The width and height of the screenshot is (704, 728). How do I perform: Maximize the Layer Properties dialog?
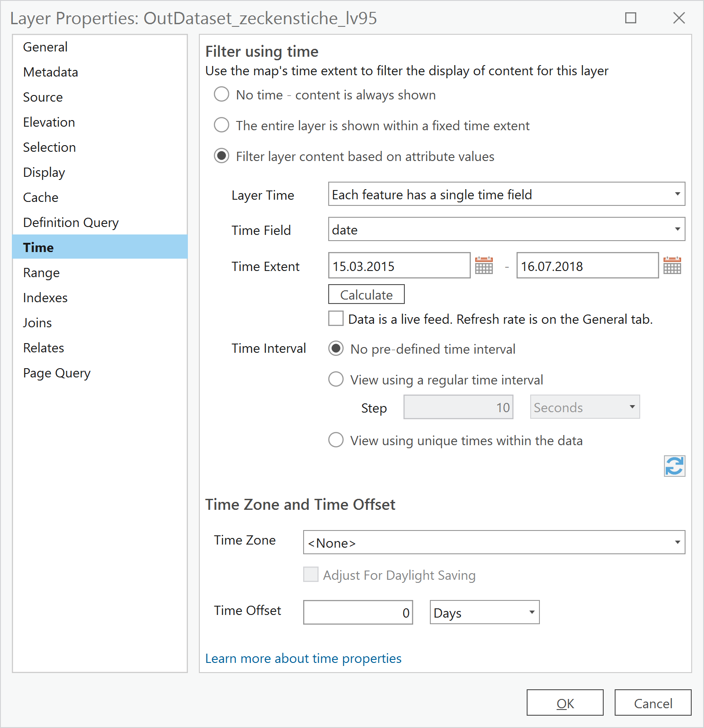631,18
